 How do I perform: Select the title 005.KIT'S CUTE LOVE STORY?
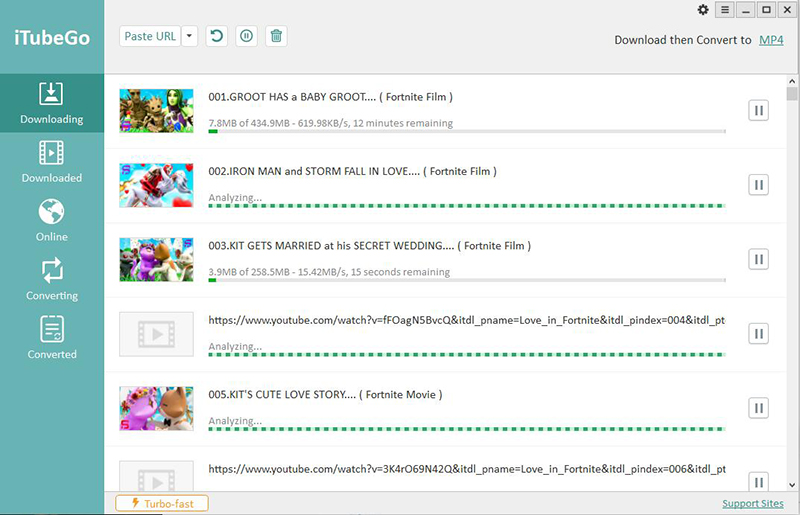[325, 395]
